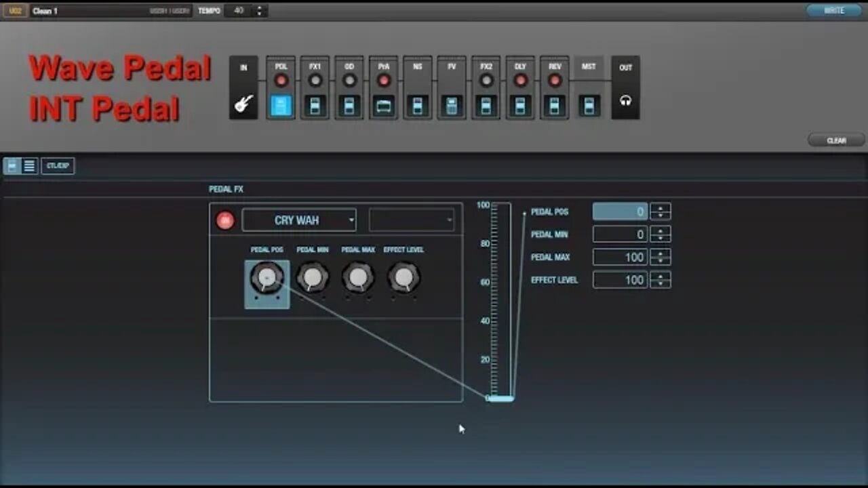Select the NS noise suppressor block icon
The width and height of the screenshot is (868, 488).
click(x=418, y=105)
